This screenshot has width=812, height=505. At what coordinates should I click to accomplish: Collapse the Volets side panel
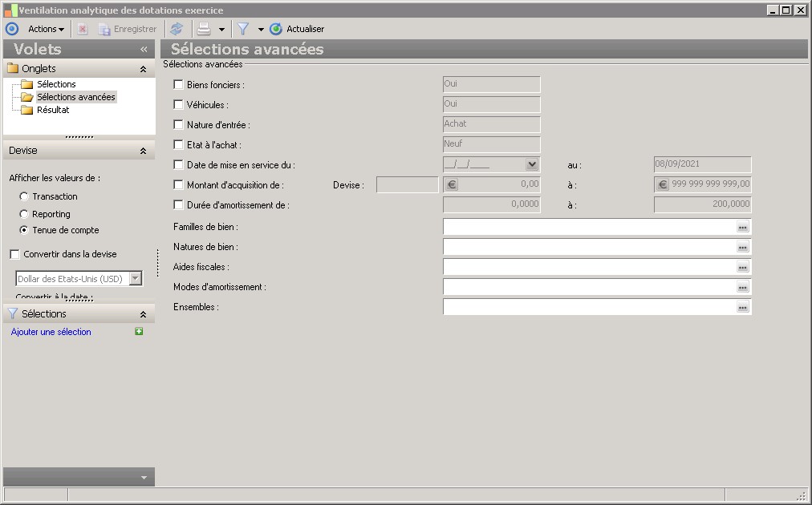click(144, 49)
